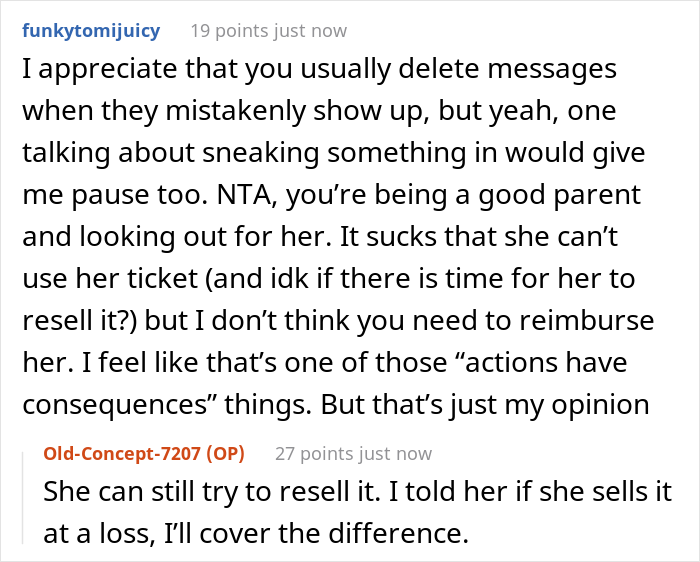This screenshot has width=700, height=562.
Task: Click the "19 points" score
Action: click(x=233, y=30)
